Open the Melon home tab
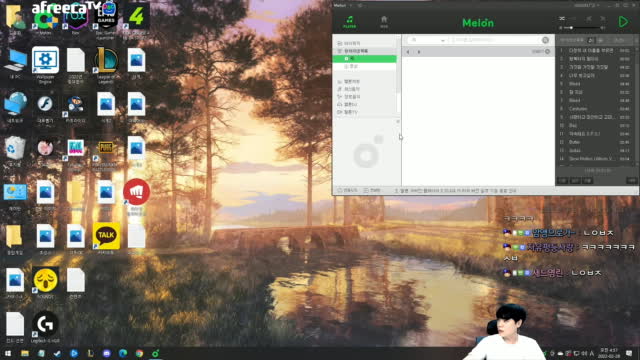This screenshot has width=640, height=360. point(384,22)
